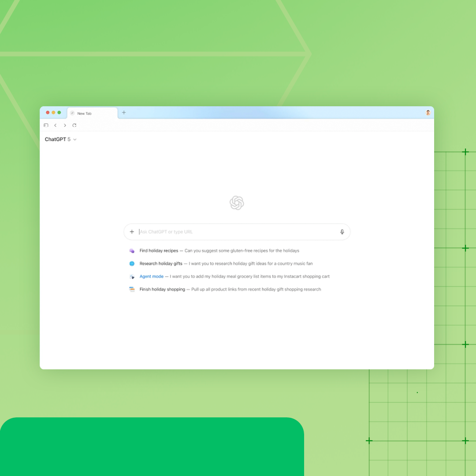Select the Agent mode suggestion
The image size is (476, 476).
click(x=152, y=276)
